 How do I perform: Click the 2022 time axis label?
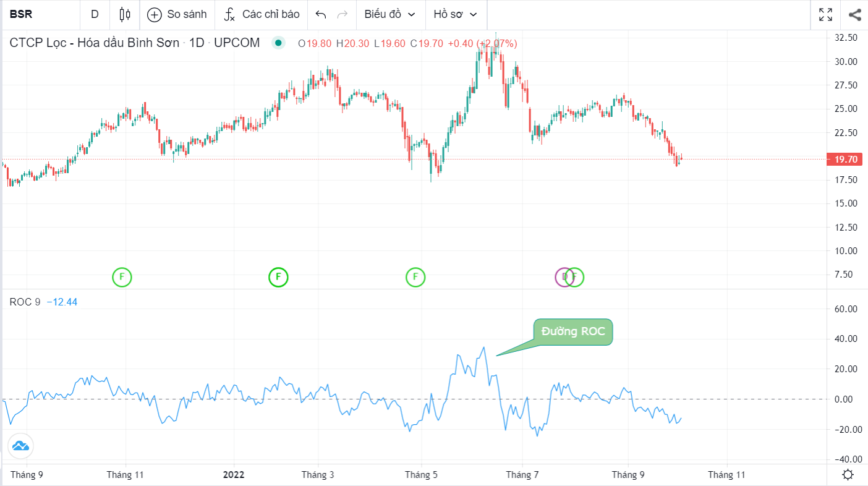pos(234,475)
